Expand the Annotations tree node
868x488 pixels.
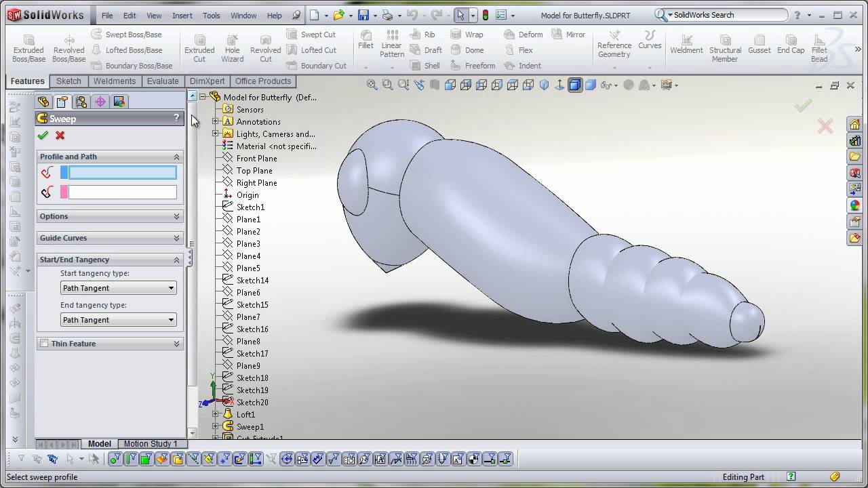pyautogui.click(x=216, y=122)
